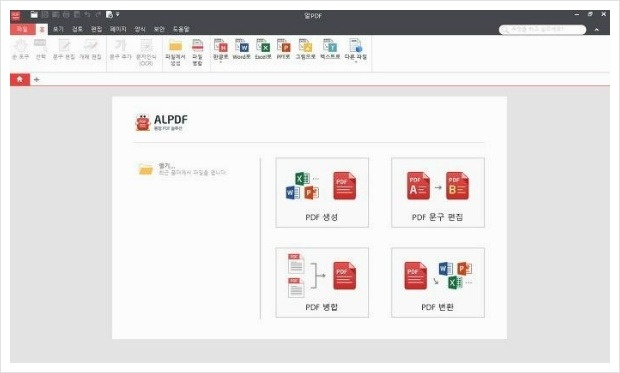This screenshot has height=373, width=620.
Task: Open the PDF 병합 (Merge PDF) tile
Action: tap(322, 282)
